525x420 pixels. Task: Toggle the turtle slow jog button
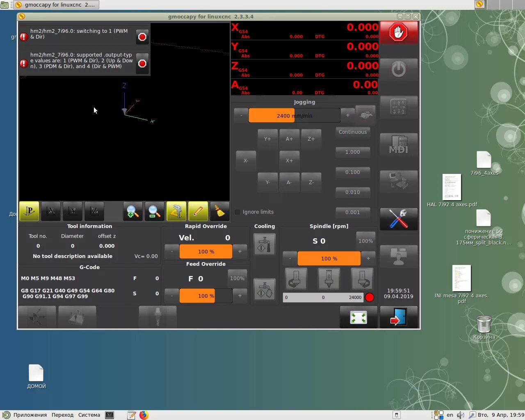pyautogui.click(x=365, y=115)
